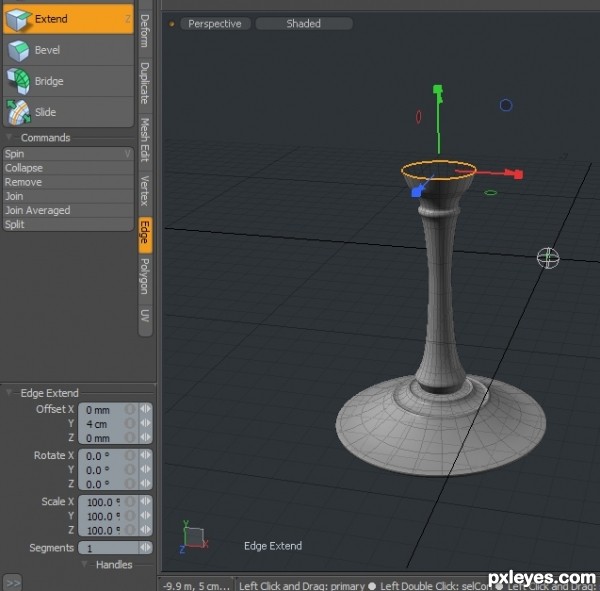Image resolution: width=600 pixels, height=591 pixels.
Task: Click the Rotate Z stepper arrows
Action: coord(145,483)
